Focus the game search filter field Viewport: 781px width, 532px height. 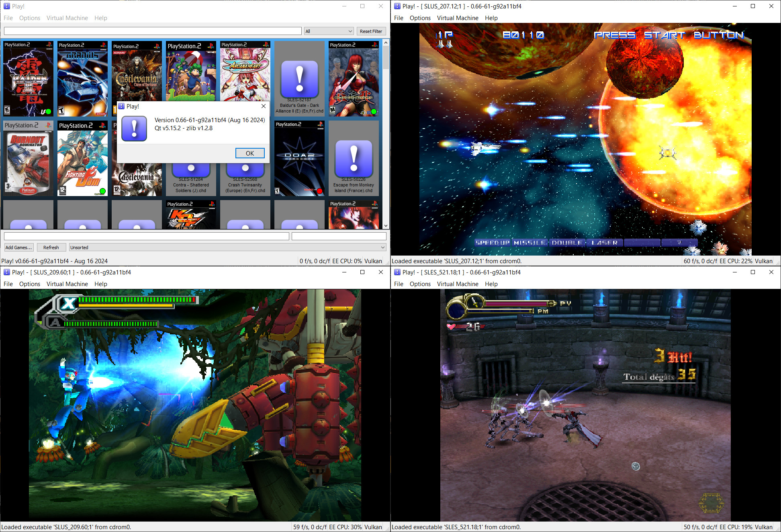tap(153, 31)
